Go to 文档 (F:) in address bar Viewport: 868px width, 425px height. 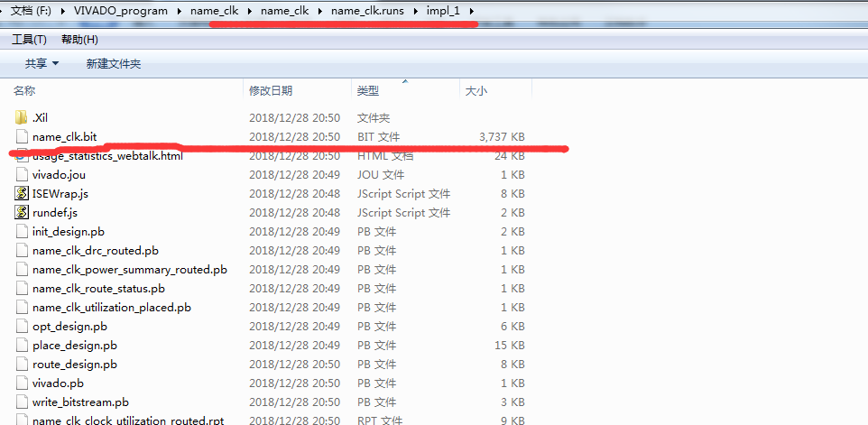tap(31, 11)
